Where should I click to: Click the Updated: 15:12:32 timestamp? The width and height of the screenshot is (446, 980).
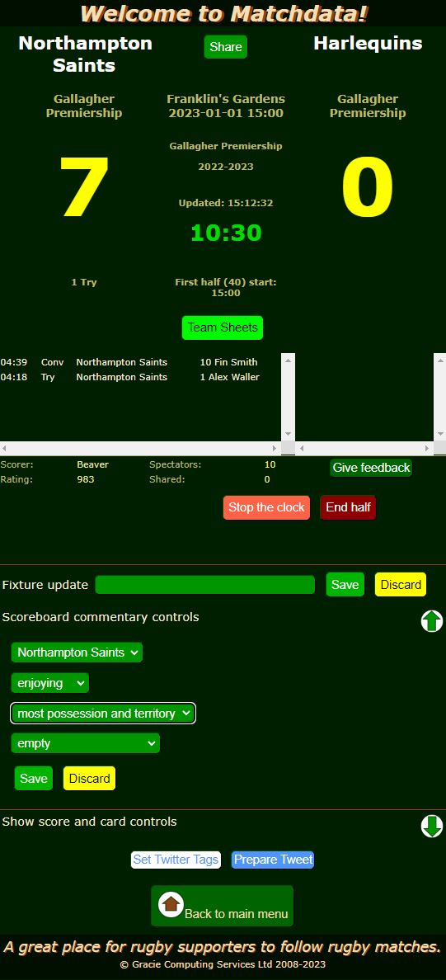(x=226, y=203)
